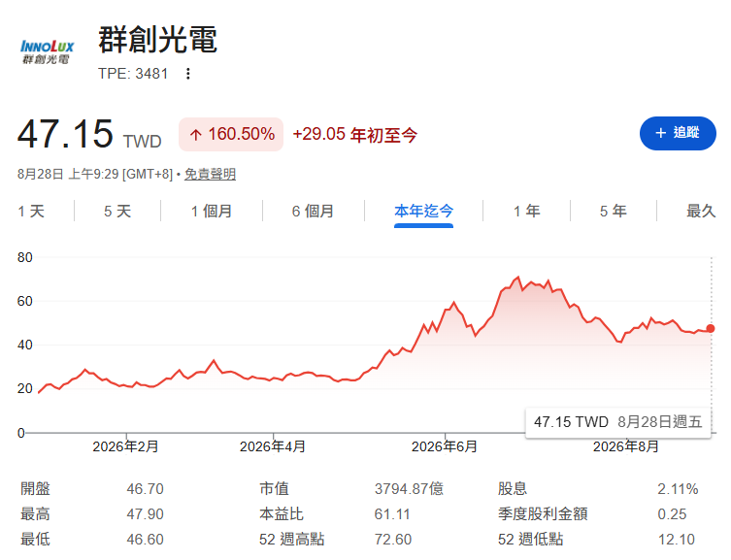
Task: Click the 本益比 value 61.11
Action: tap(392, 513)
